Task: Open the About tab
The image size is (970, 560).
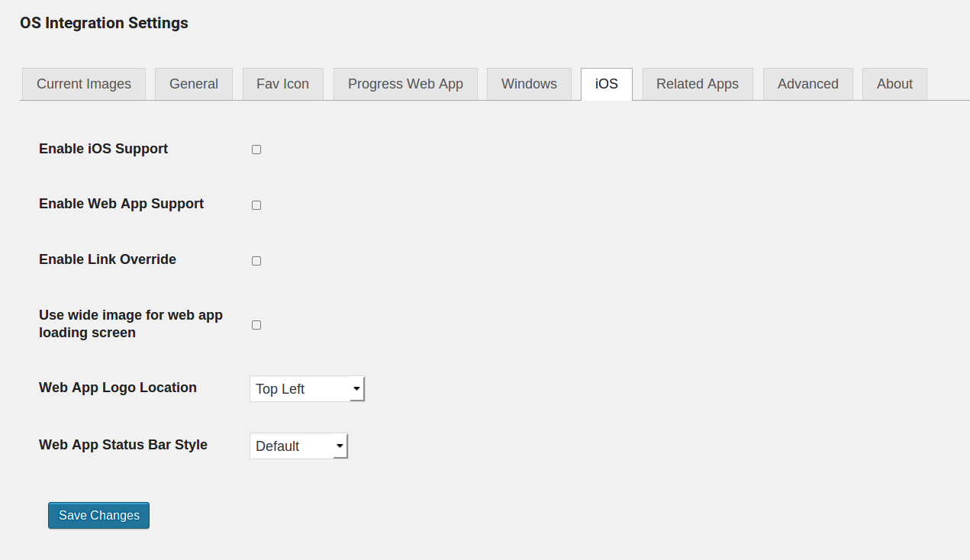Action: tap(894, 84)
